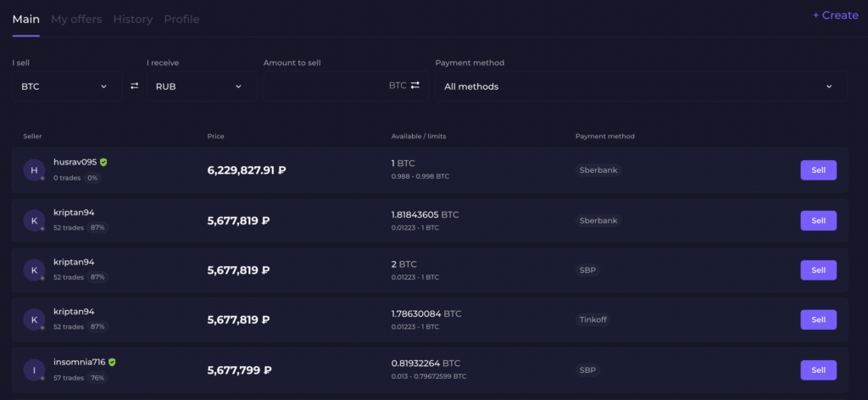Open the My offers tab
Screen dimensions: 868x400
click(76, 19)
